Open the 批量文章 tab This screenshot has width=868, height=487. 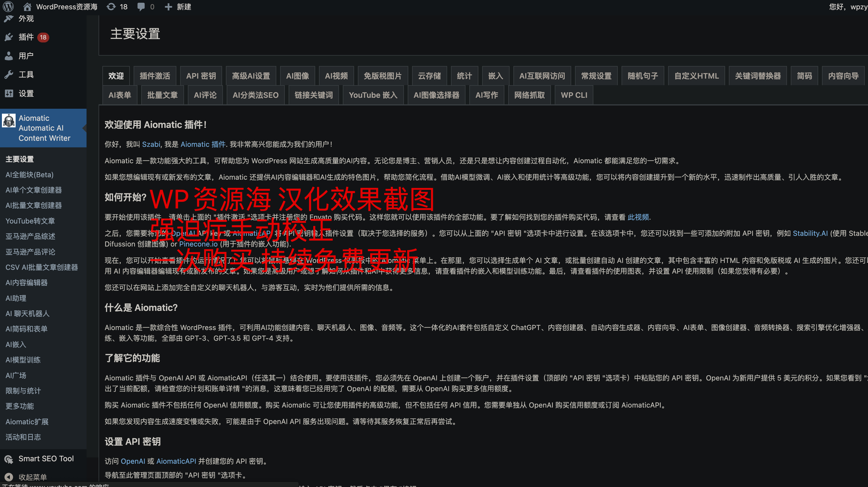[162, 95]
